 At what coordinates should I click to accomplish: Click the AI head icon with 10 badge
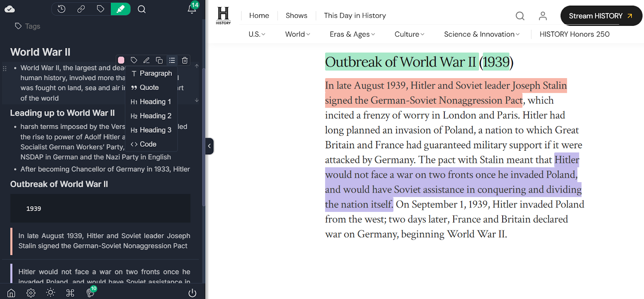click(x=91, y=292)
